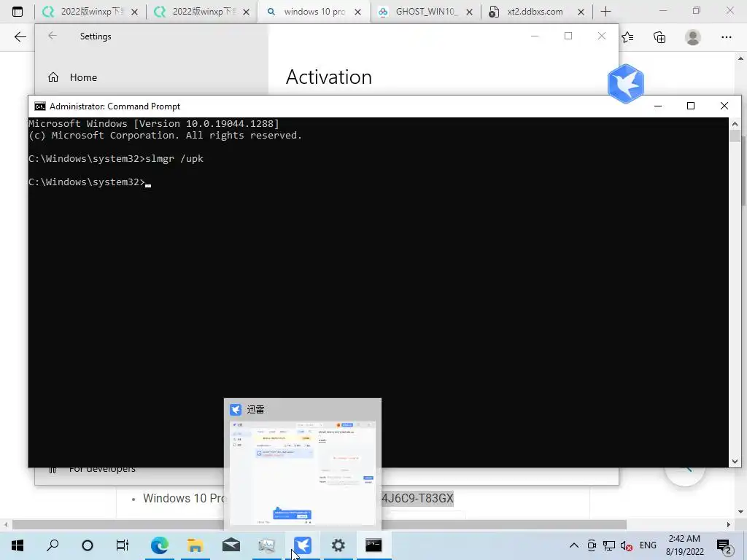Open Task View
Screen dimensions: 747x560
pyautogui.click(x=123, y=545)
